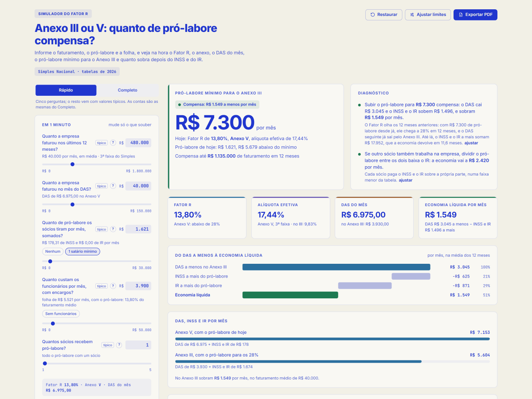Viewport: 532px width, 399px height.
Task: Open help for number of partners question
Action: [x=119, y=345]
